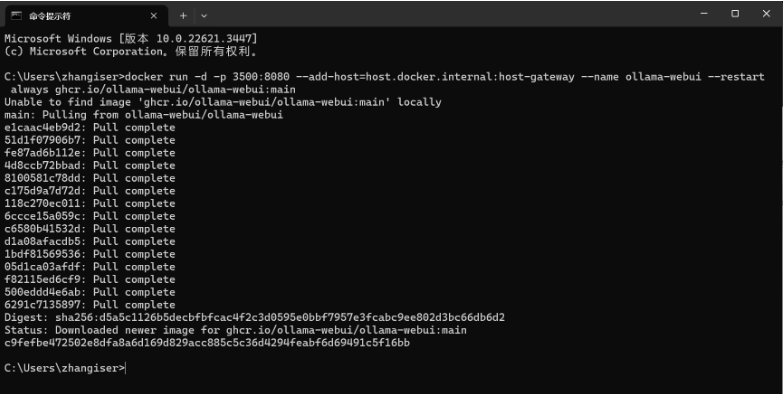Click the Microsoft Windows version line
The image size is (783, 394).
coord(131,38)
